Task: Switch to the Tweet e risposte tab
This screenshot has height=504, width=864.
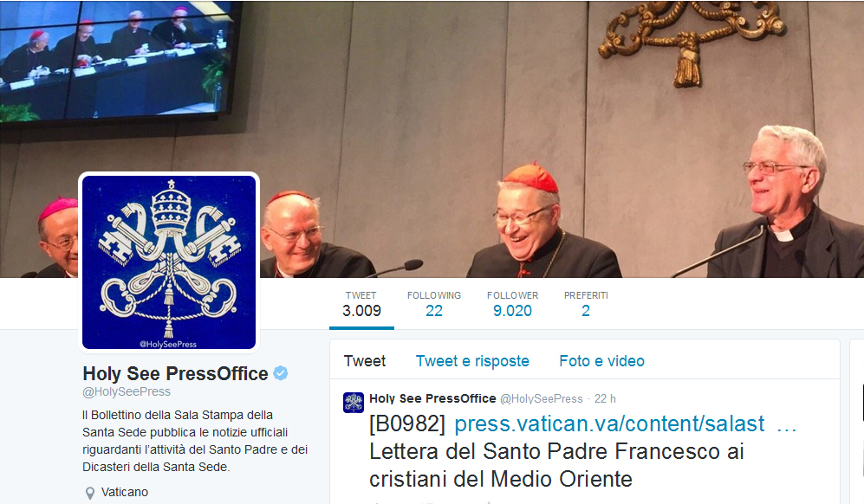Action: point(472,361)
